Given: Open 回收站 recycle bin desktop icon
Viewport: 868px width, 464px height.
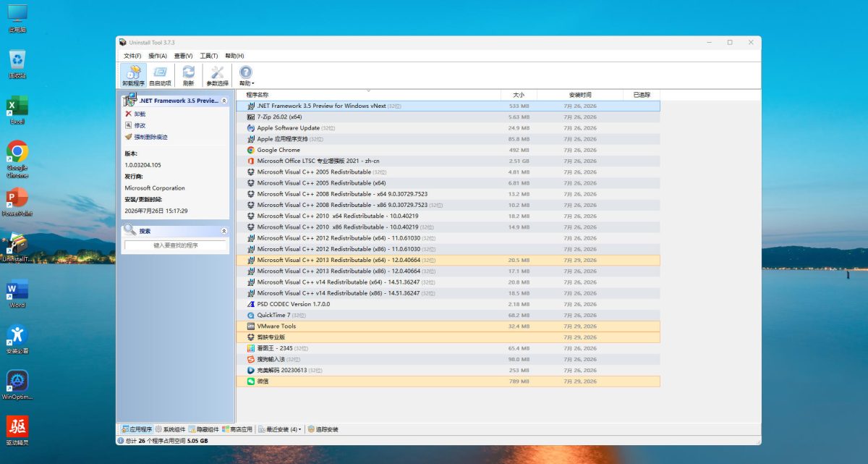Looking at the screenshot, I should [17, 64].
